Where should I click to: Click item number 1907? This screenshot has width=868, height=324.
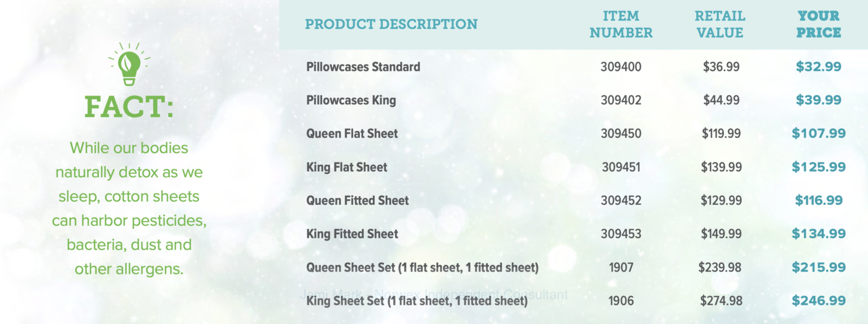[x=621, y=268]
